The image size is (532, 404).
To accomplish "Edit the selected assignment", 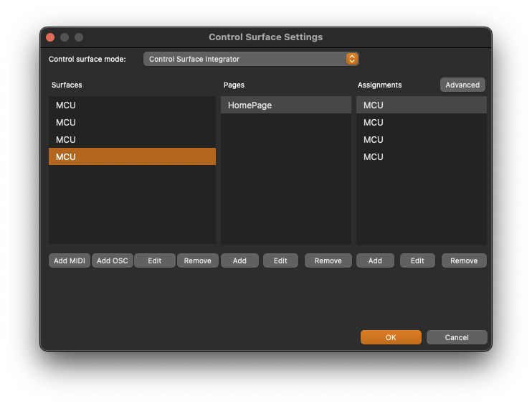I will [417, 260].
